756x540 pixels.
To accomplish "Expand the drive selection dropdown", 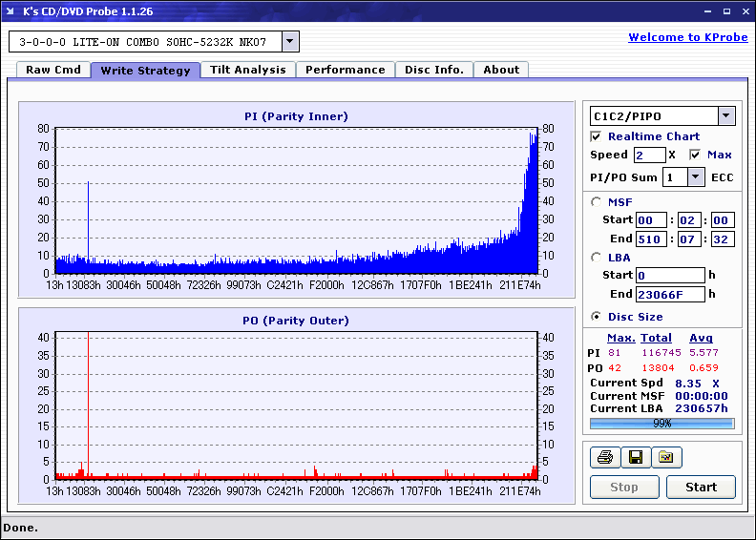I will [x=289, y=41].
